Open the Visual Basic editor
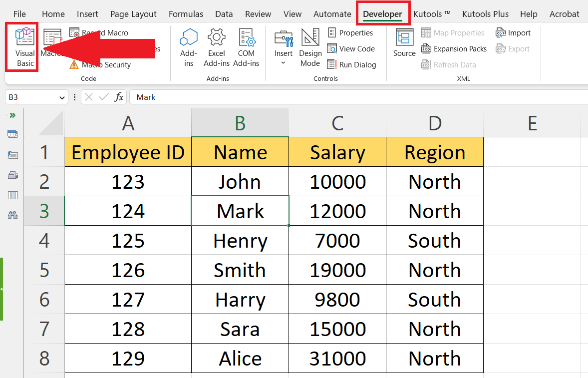This screenshot has width=588, height=378. [x=21, y=47]
